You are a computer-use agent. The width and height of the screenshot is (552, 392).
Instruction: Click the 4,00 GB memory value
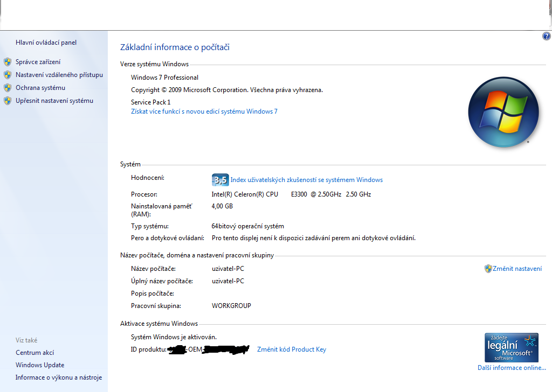[x=222, y=206]
